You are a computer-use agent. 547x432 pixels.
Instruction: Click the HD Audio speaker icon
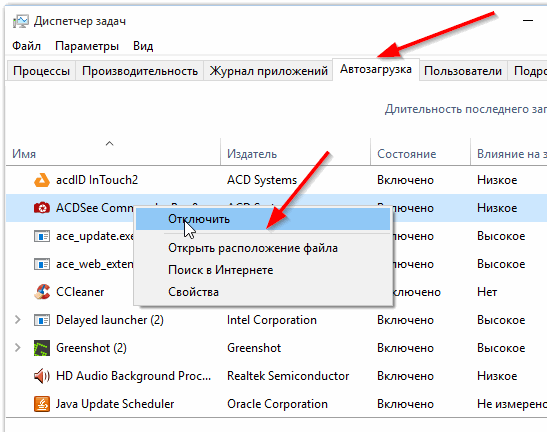coord(42,376)
